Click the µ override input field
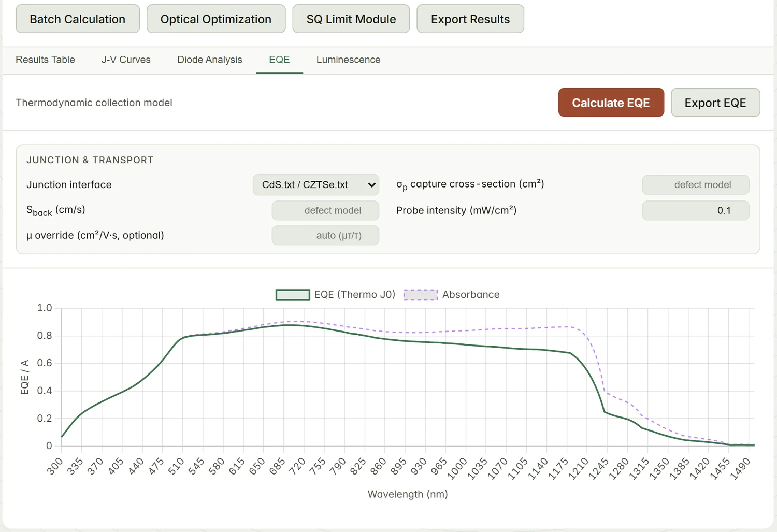This screenshot has width=777, height=532. pos(325,235)
